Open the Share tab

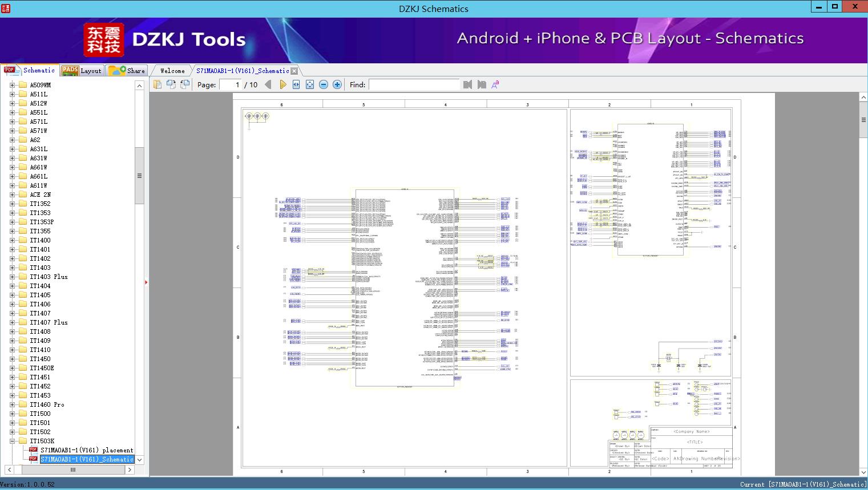tap(127, 71)
